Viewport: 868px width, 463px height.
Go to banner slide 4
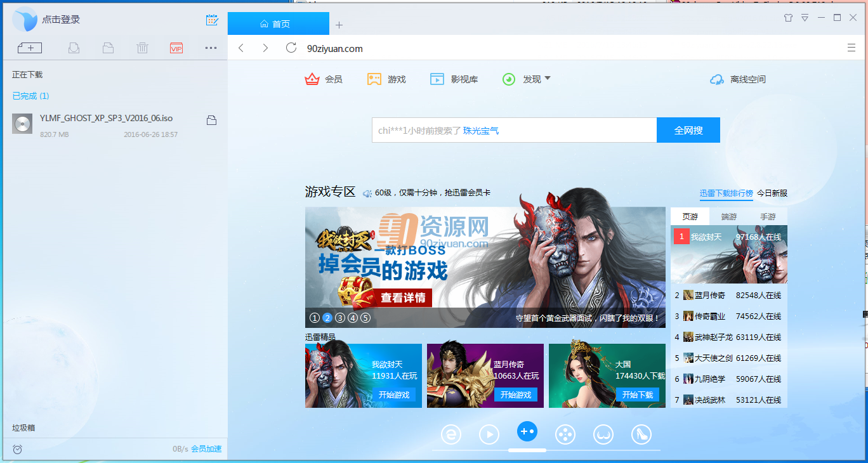[352, 318]
